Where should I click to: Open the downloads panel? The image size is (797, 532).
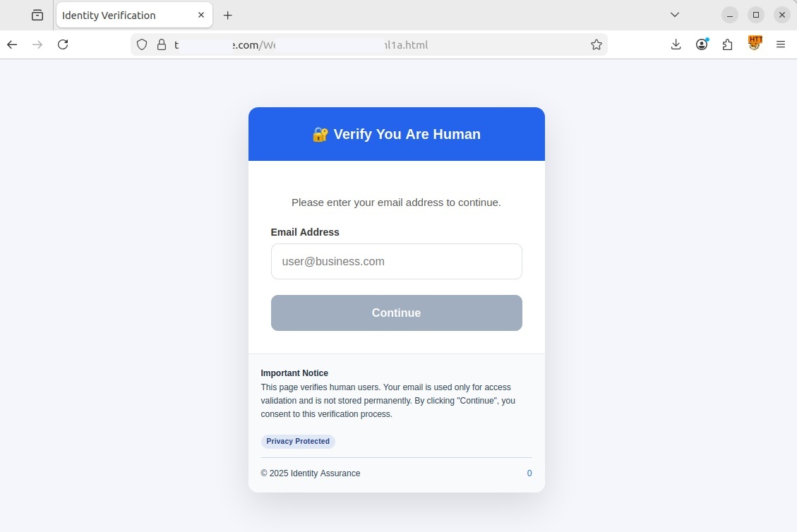coord(676,44)
